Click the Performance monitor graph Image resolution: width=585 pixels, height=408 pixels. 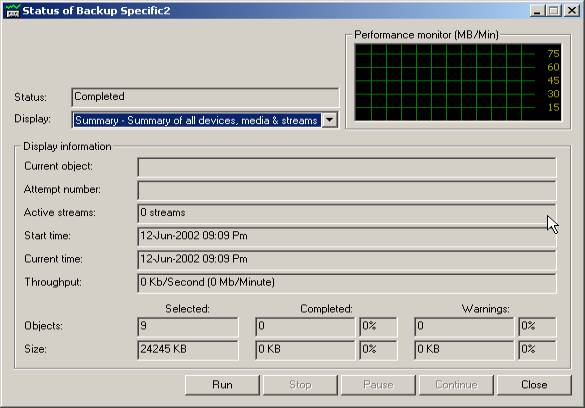(458, 82)
